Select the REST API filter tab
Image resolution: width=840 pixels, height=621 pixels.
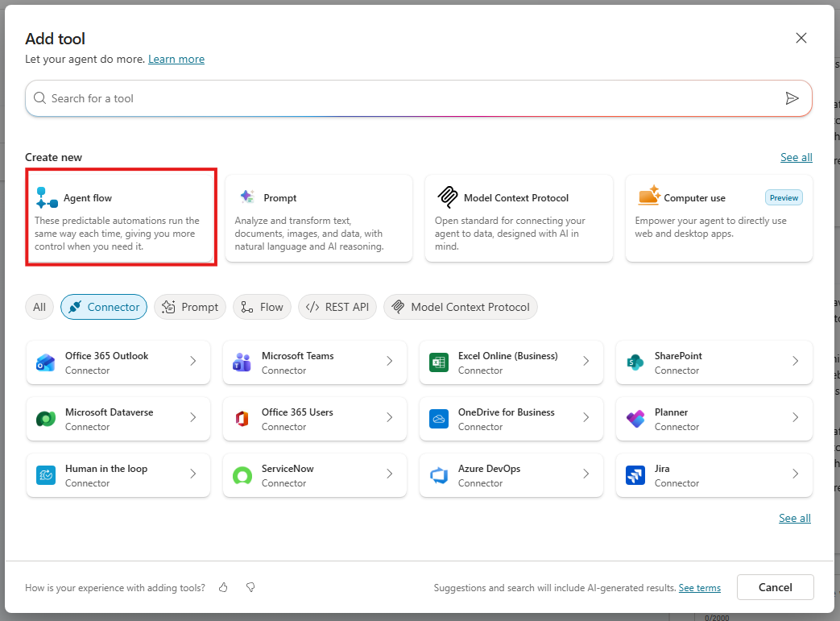[337, 307]
